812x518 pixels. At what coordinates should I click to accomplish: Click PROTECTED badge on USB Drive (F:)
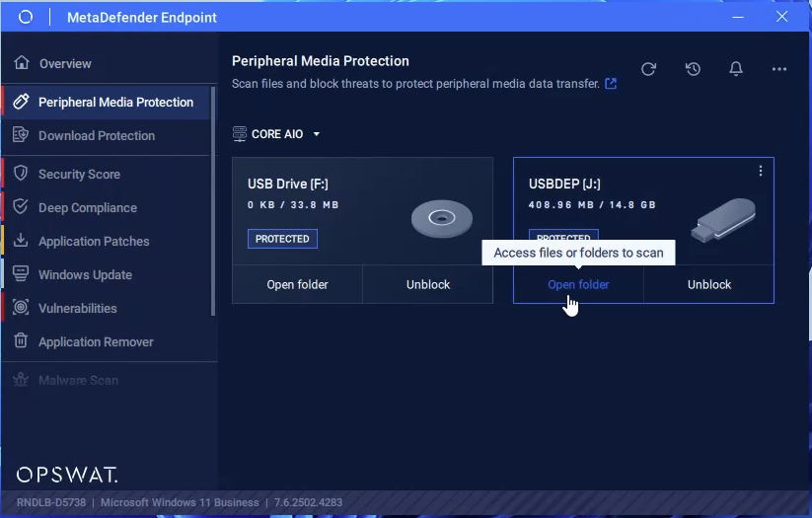[x=282, y=239]
